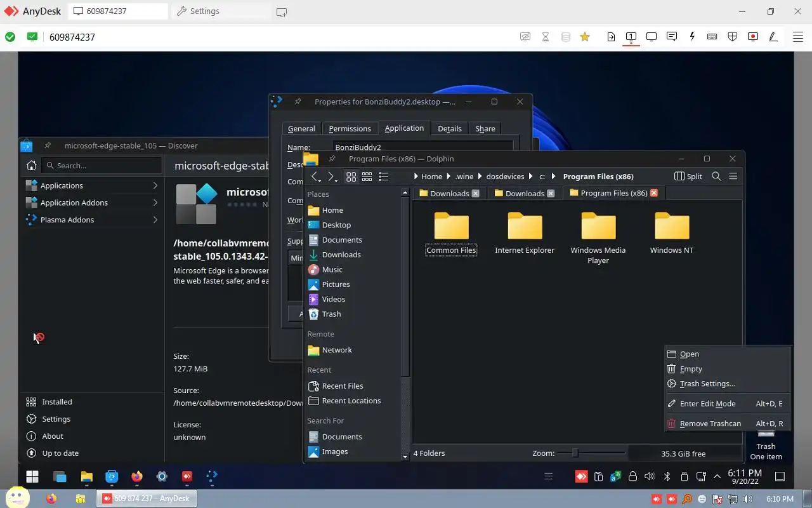Viewport: 812px width, 508px height.
Task: Switch to the Permissions tab
Action: point(350,128)
